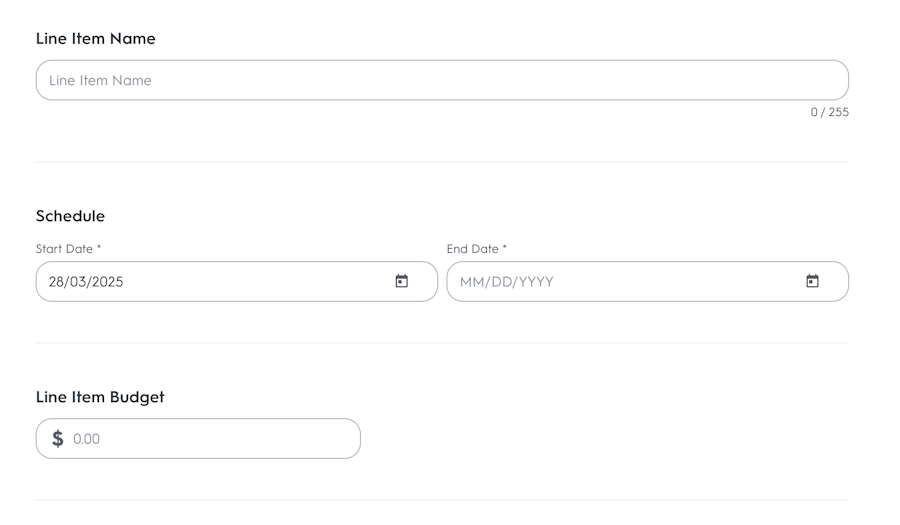Click the Start Date field label

64,249
